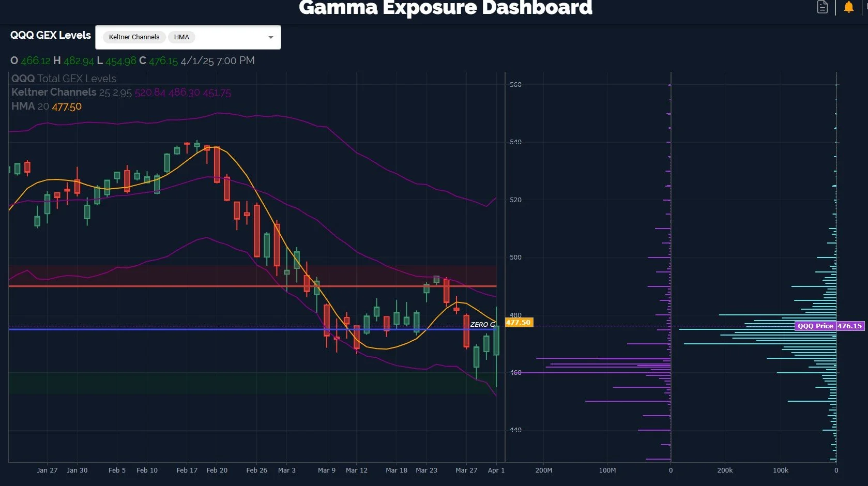The height and width of the screenshot is (486, 868).
Task: Click the Feb 20 date axis label
Action: pyautogui.click(x=217, y=470)
